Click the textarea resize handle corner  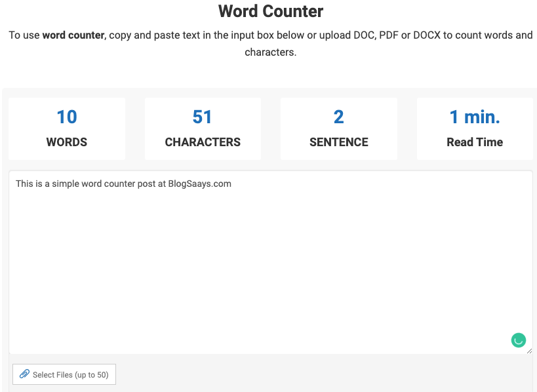click(529, 351)
